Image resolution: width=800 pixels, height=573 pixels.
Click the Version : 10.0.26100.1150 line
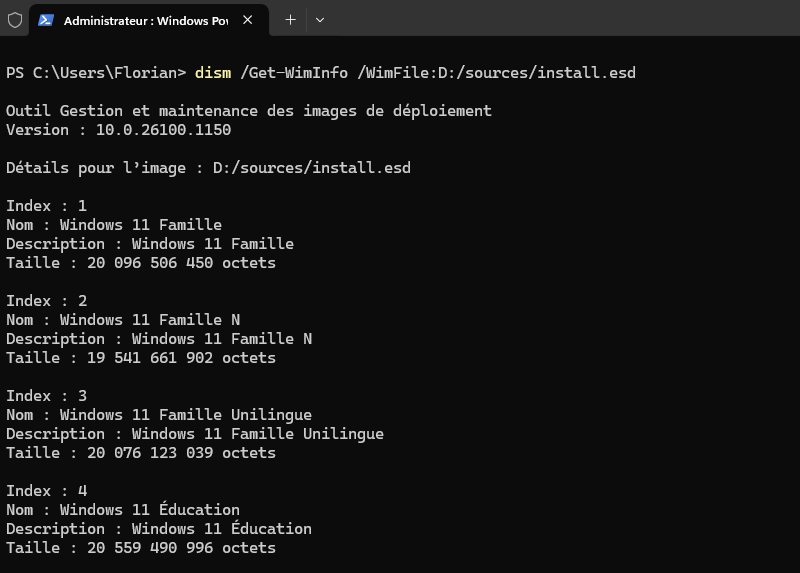pyautogui.click(x=118, y=130)
